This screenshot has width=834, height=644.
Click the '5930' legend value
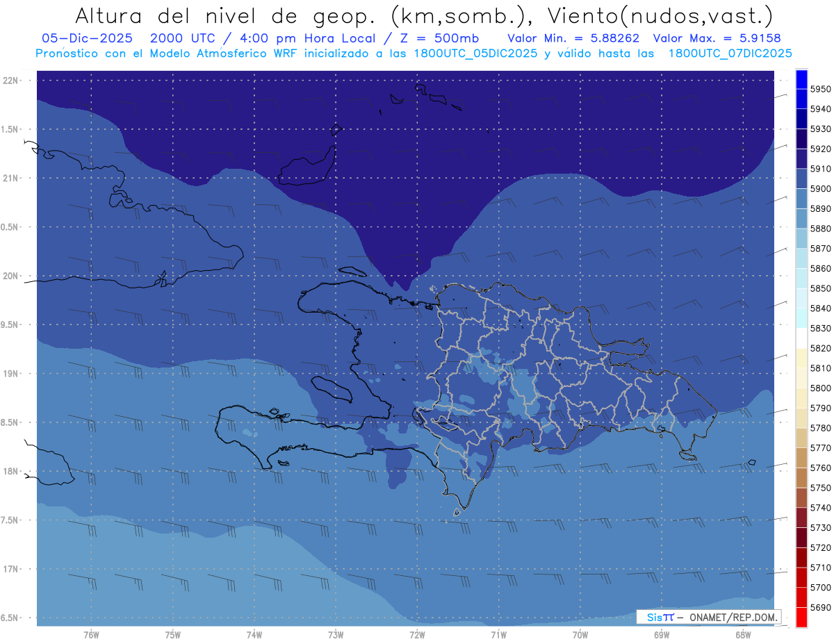pos(820,129)
